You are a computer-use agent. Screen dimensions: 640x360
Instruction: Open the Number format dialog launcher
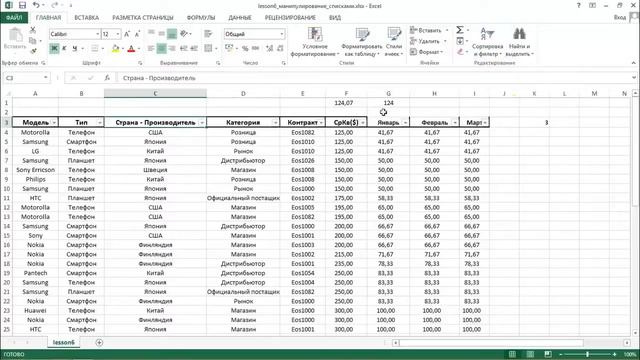click(284, 63)
